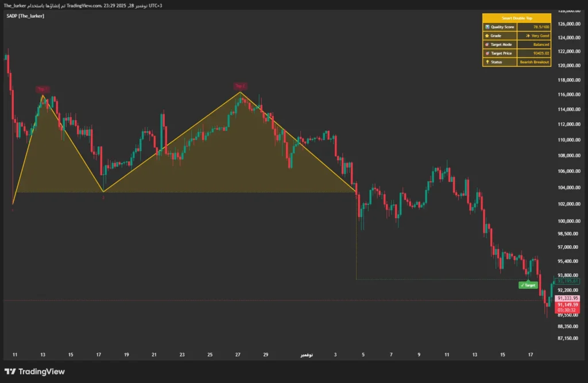Click the 104,000.00 price axis label
Viewport: 588px width, 383px height.
[569, 188]
